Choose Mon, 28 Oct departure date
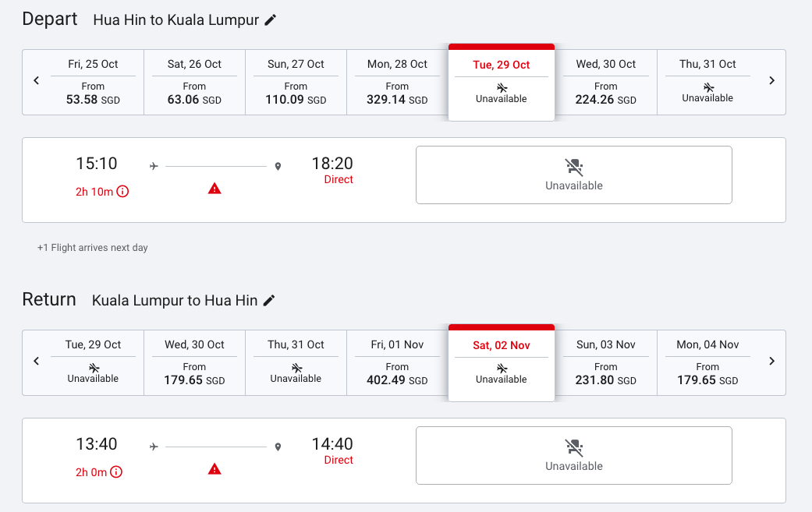This screenshot has width=812, height=512. [x=397, y=83]
